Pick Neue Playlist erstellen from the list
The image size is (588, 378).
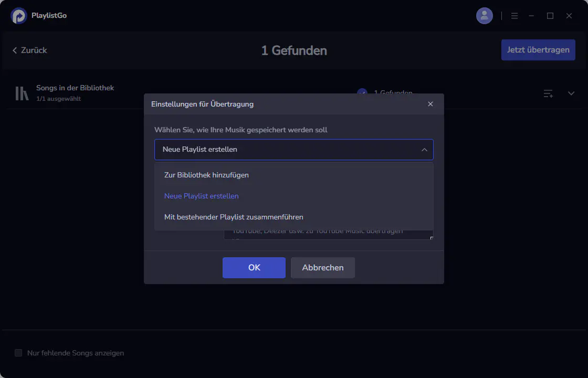tap(201, 196)
